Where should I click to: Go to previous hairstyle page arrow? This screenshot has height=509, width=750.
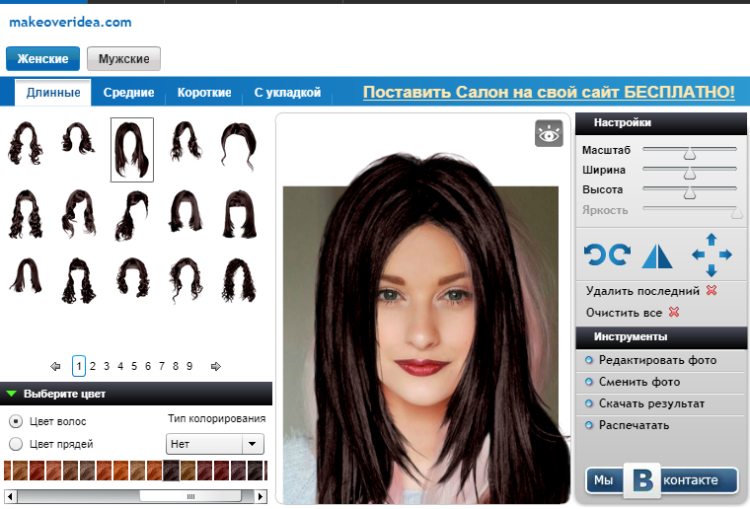(x=55, y=367)
